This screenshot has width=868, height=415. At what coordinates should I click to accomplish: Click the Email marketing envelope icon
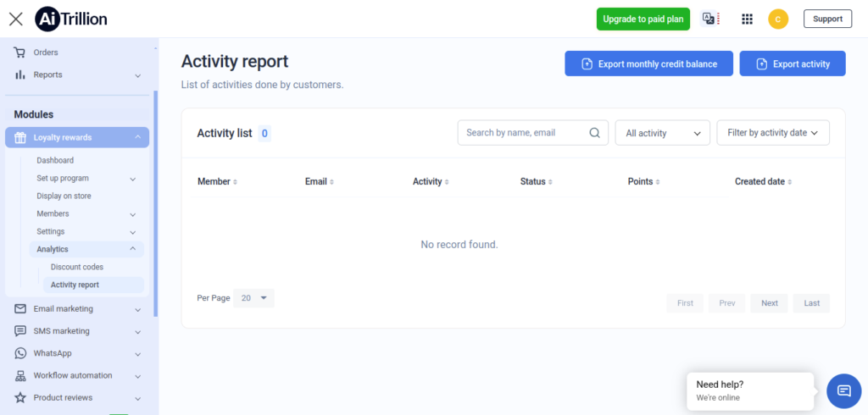tap(20, 309)
